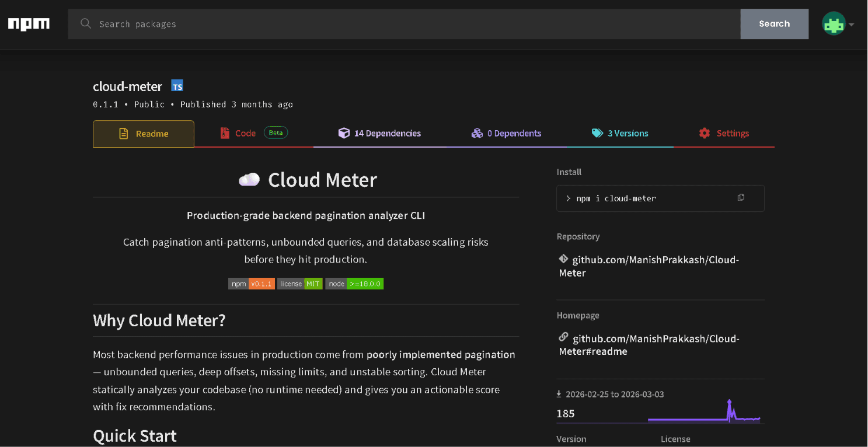Click the Settings gear icon

[705, 133]
